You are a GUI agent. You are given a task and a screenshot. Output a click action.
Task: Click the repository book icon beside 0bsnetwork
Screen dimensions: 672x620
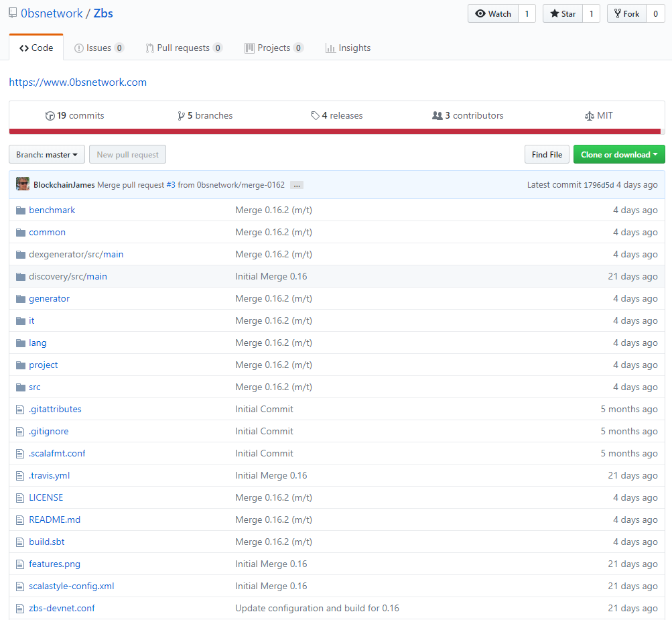click(x=13, y=13)
